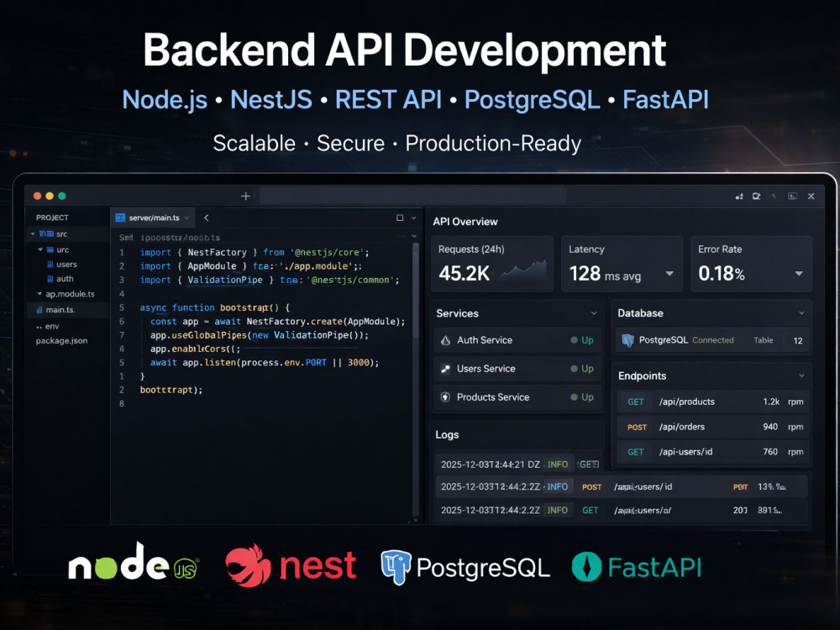Click Users Service Up status indicator
This screenshot has width=840, height=630.
[582, 369]
